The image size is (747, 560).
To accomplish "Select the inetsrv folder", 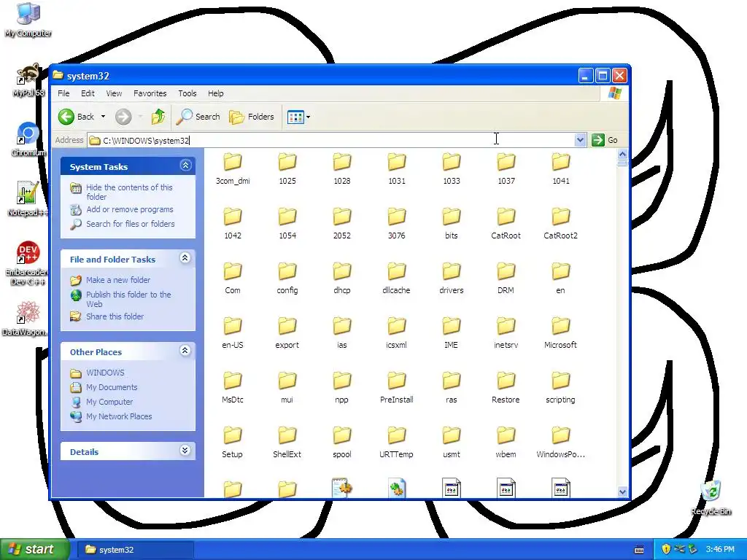I will [506, 333].
